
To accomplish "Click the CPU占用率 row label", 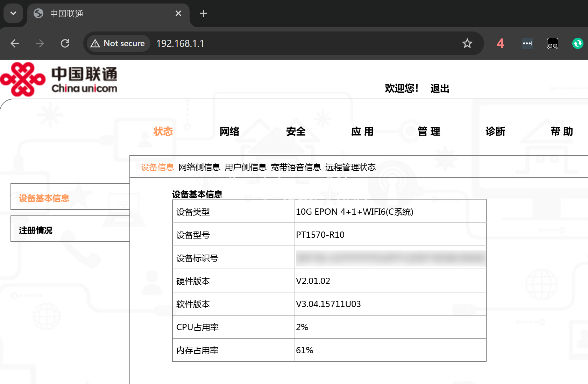I will [x=197, y=327].
